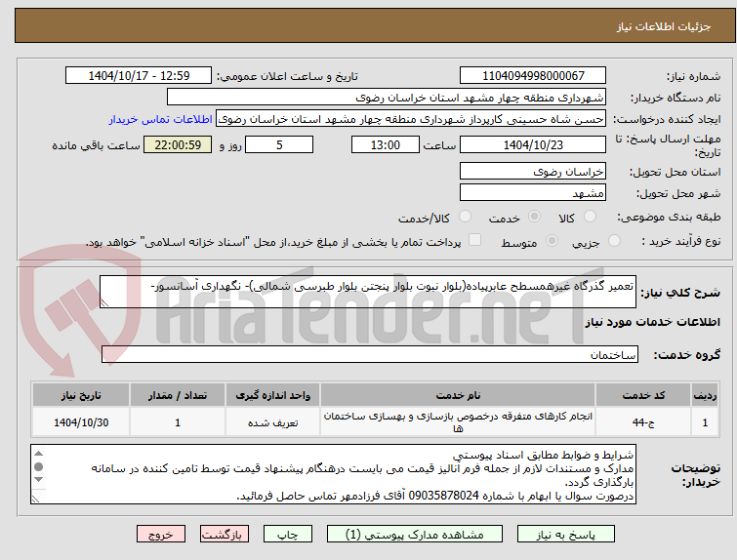Click the quantity cell in the ج-44 row
Viewport: 737px width, 560px height.
click(x=178, y=422)
